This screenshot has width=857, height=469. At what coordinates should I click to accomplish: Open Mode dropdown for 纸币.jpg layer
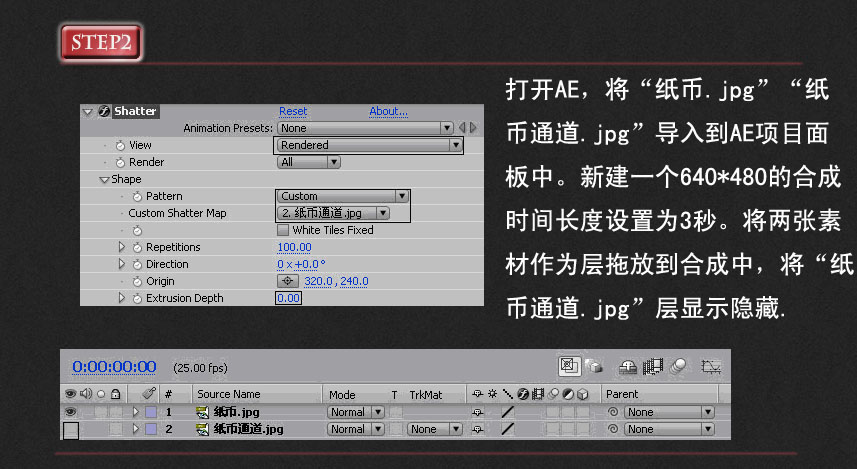click(x=356, y=412)
